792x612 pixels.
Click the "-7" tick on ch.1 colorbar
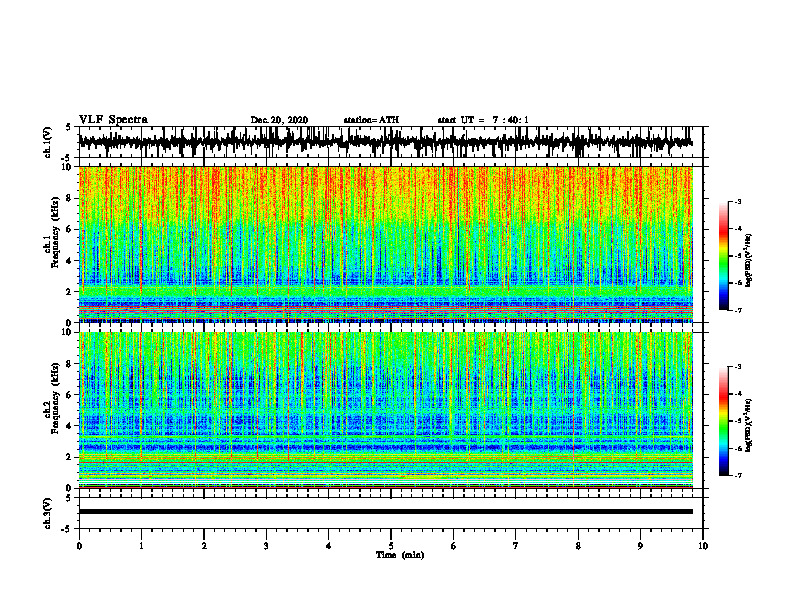[x=738, y=310]
